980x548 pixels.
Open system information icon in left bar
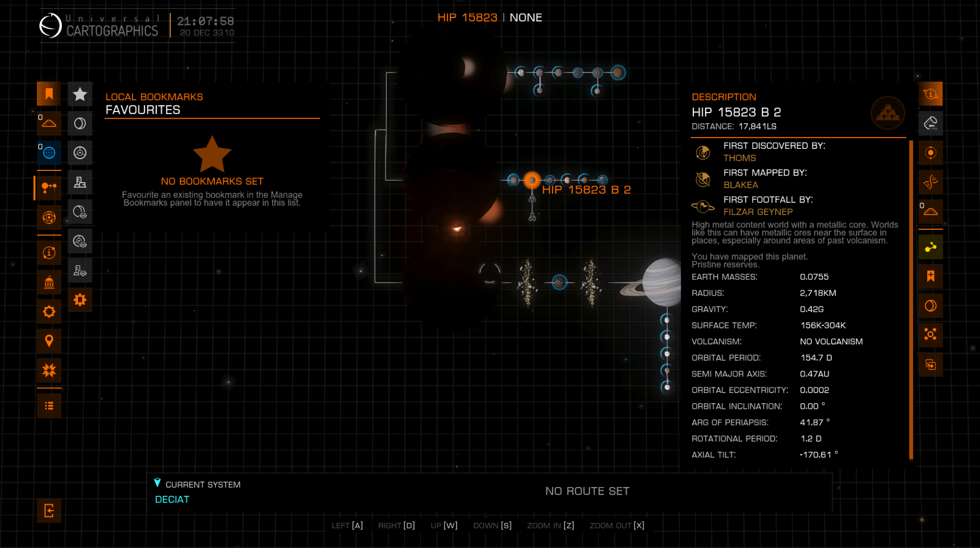pos(49,253)
